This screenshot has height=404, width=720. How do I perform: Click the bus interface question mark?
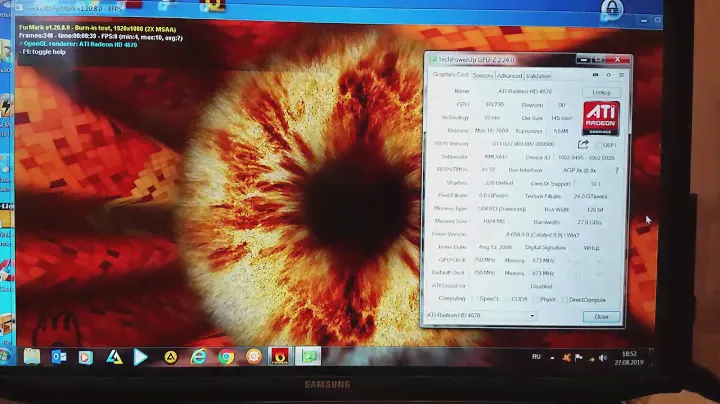tap(616, 171)
